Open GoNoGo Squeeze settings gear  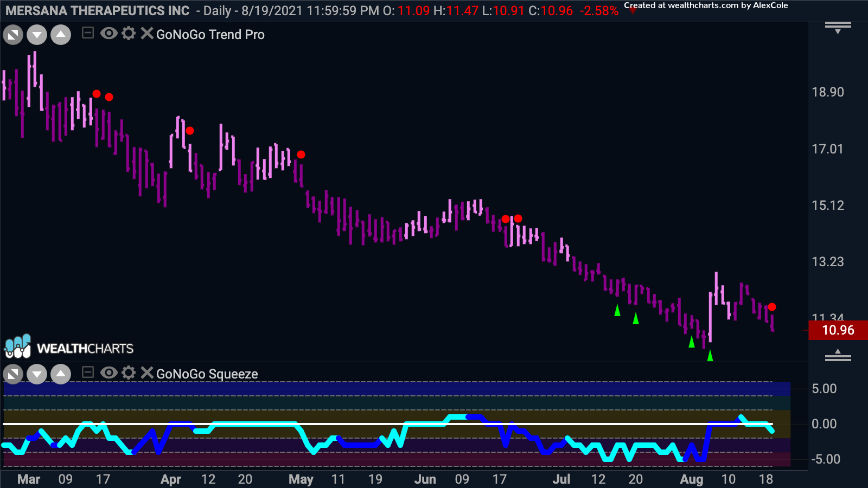[x=129, y=373]
